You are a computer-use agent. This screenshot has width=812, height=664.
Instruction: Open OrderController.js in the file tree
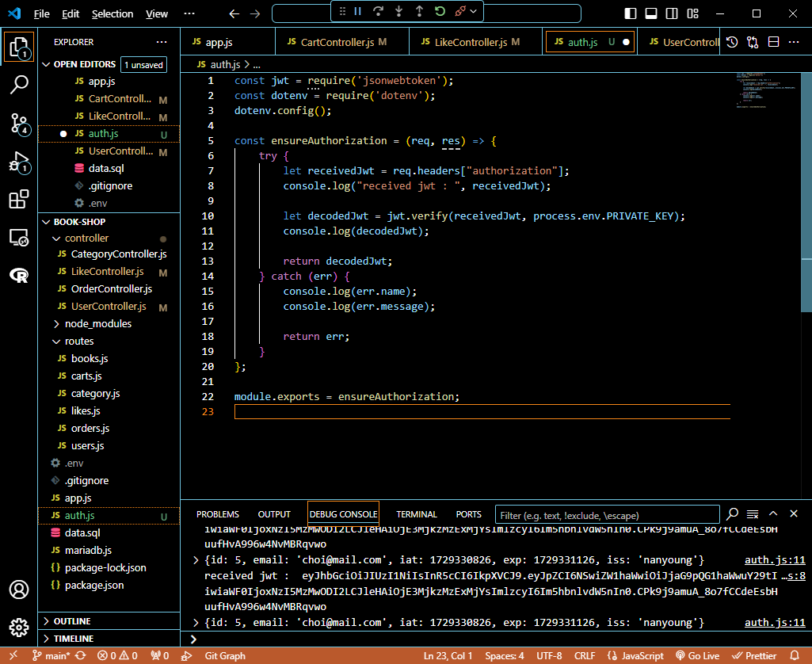(112, 289)
